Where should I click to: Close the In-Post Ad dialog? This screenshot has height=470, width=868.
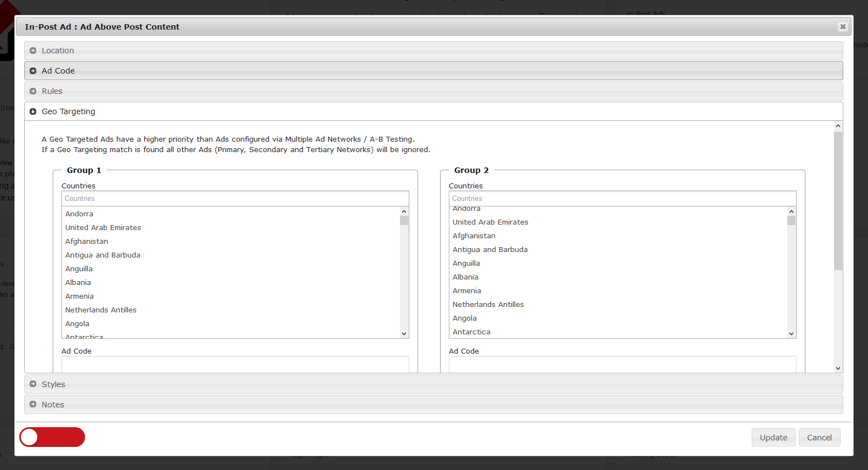(x=843, y=26)
